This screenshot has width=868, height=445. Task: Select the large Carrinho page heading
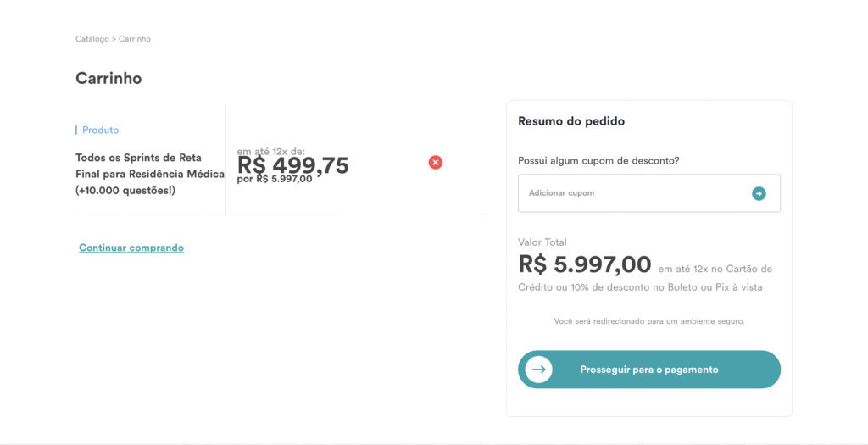[108, 79]
